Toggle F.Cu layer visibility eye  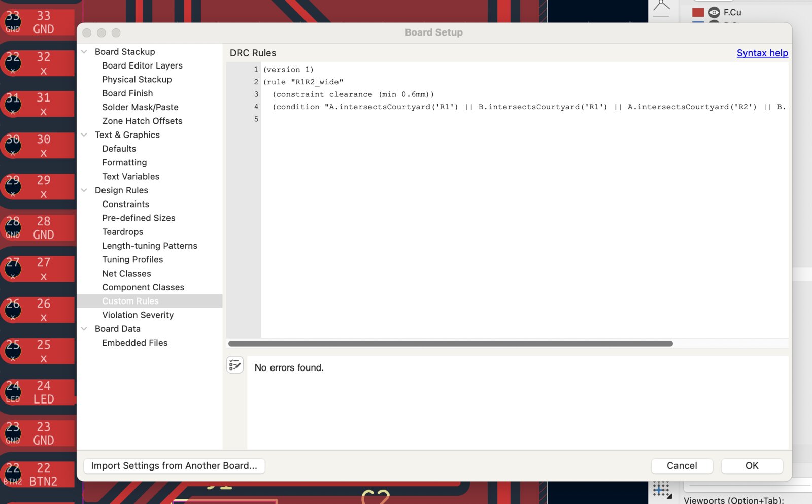click(714, 12)
